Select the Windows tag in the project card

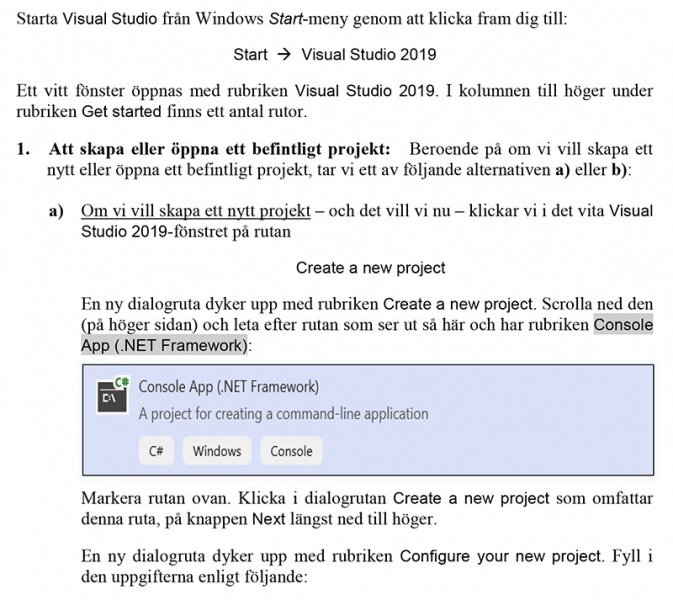coord(217,451)
